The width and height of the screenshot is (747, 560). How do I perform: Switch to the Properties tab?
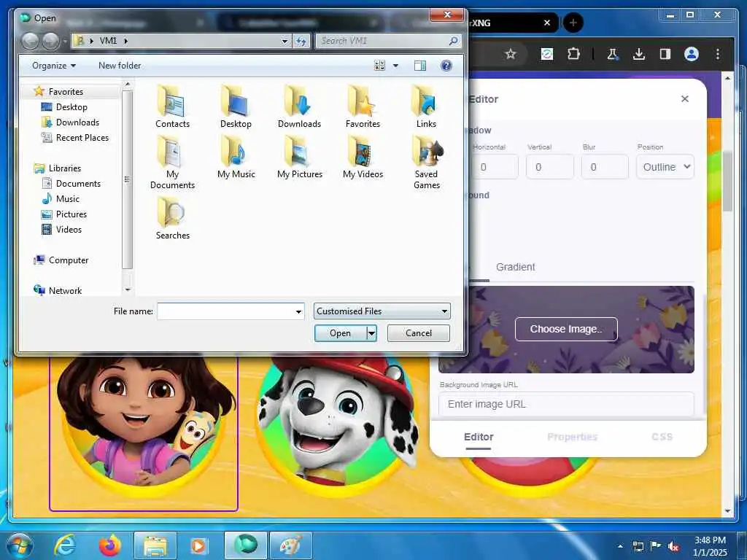click(x=572, y=437)
